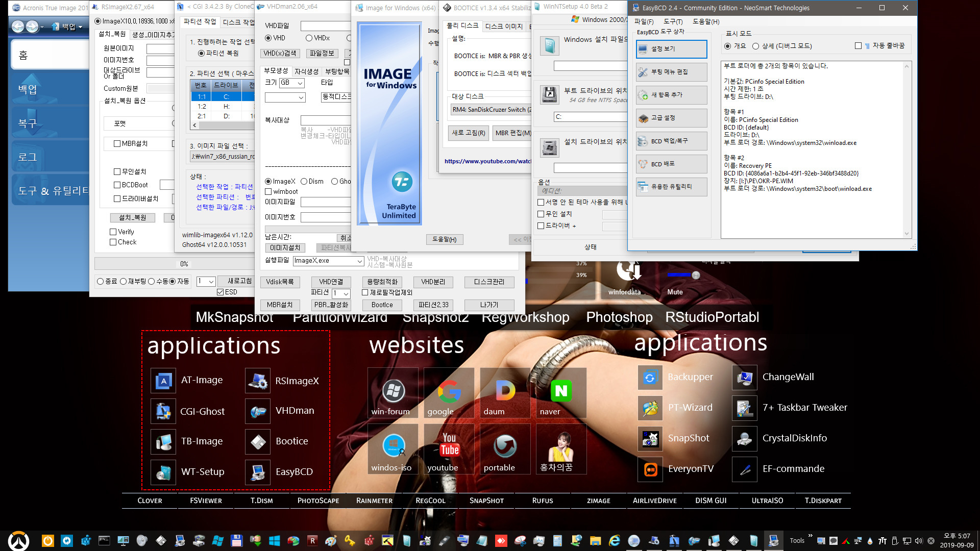Open 파일(F) menu in EasyBCD
The height and width of the screenshot is (551, 980).
(x=644, y=21)
